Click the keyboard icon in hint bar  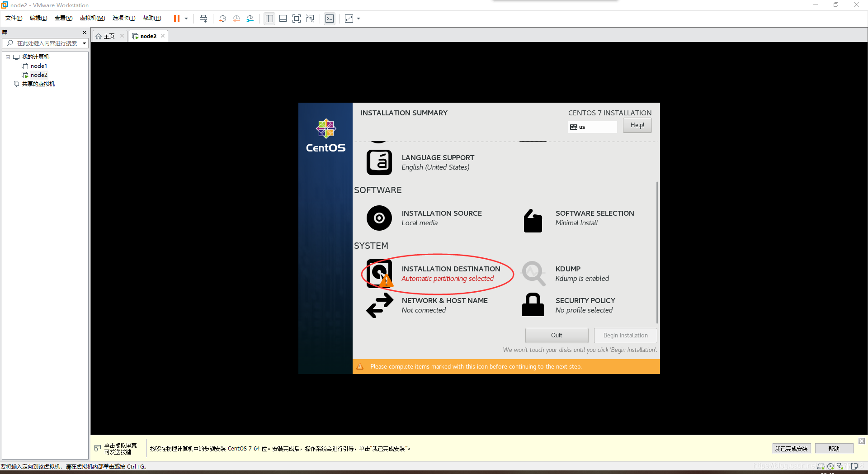coord(98,448)
